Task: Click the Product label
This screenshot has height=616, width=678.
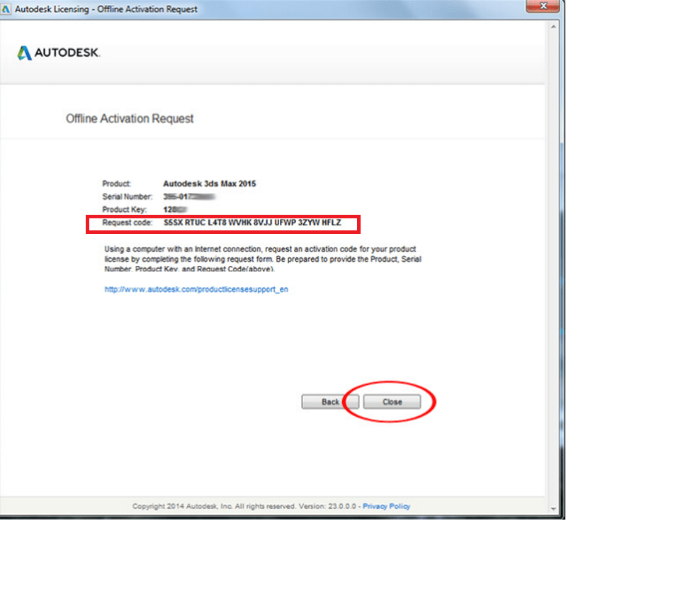Action: 116,184
